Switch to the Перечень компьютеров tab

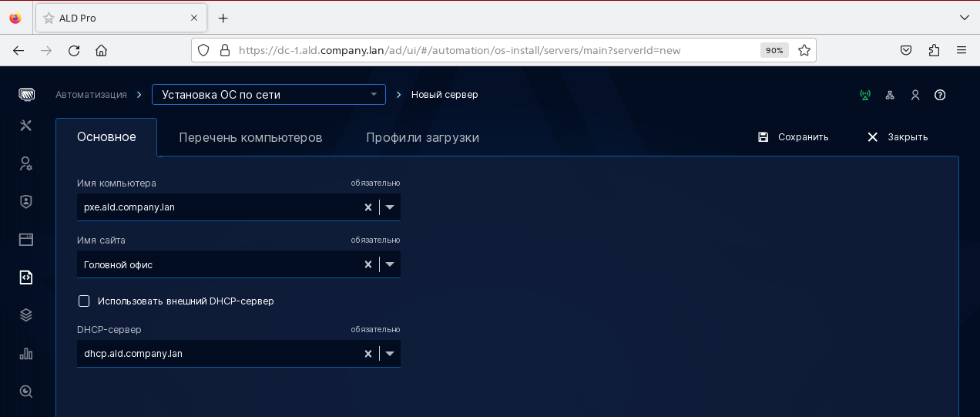click(x=250, y=138)
